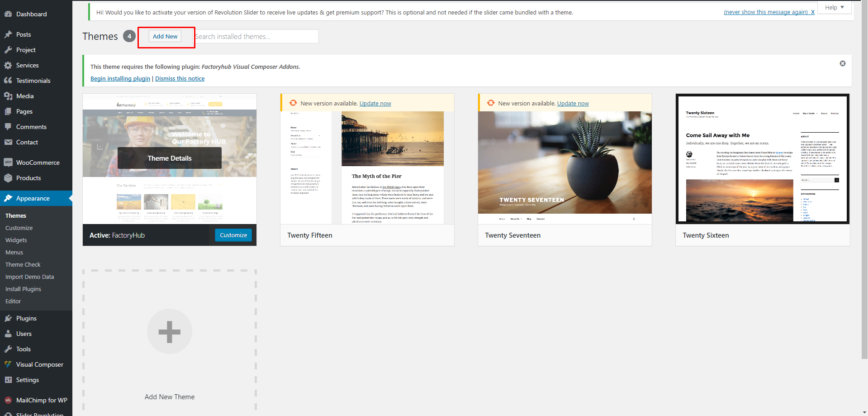Image resolution: width=868 pixels, height=416 pixels.
Task: Click the blue Customize button for FactoryHub
Action: click(233, 235)
